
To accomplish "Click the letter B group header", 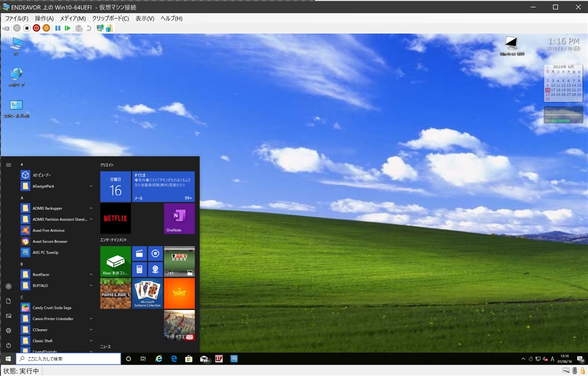I will pos(22,264).
